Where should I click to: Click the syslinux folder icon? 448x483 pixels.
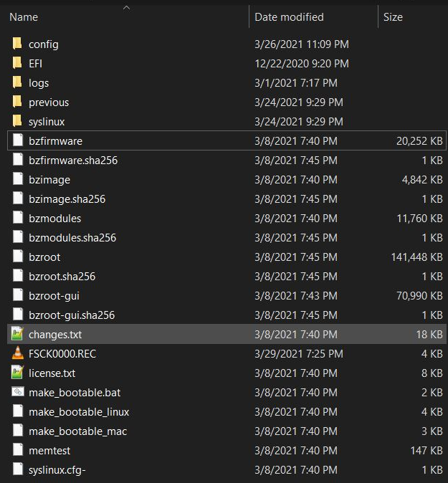[17, 121]
